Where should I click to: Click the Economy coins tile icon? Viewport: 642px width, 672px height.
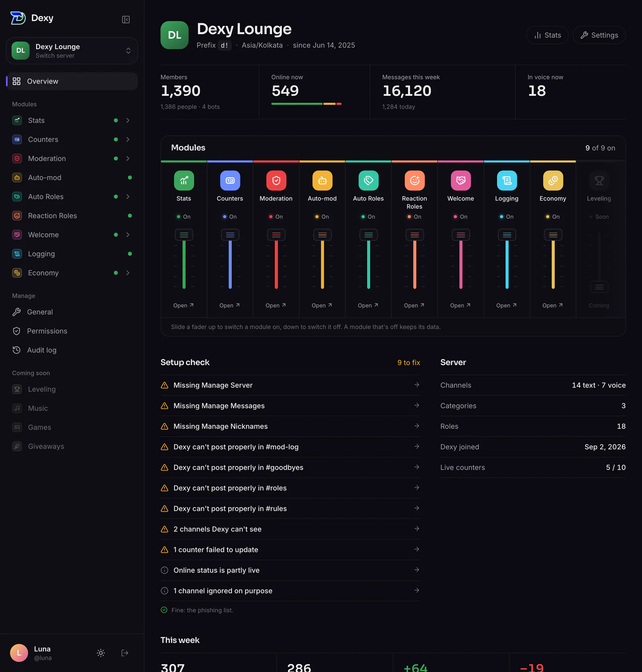(553, 181)
